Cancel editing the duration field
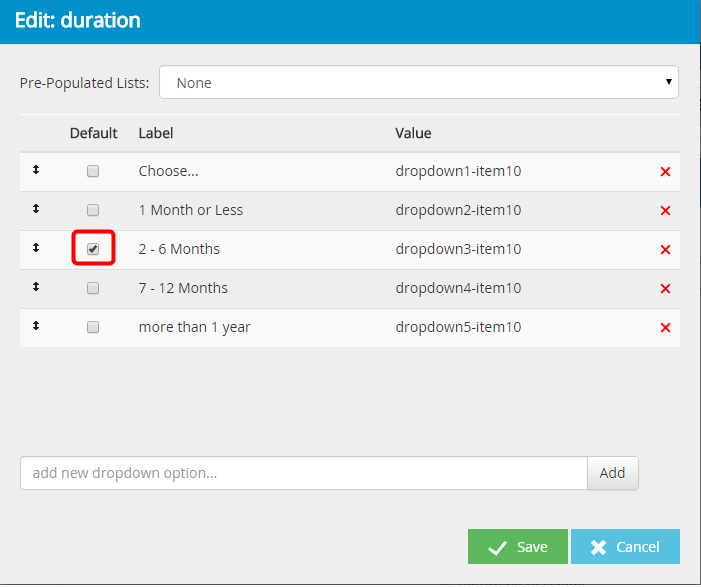 pos(625,547)
